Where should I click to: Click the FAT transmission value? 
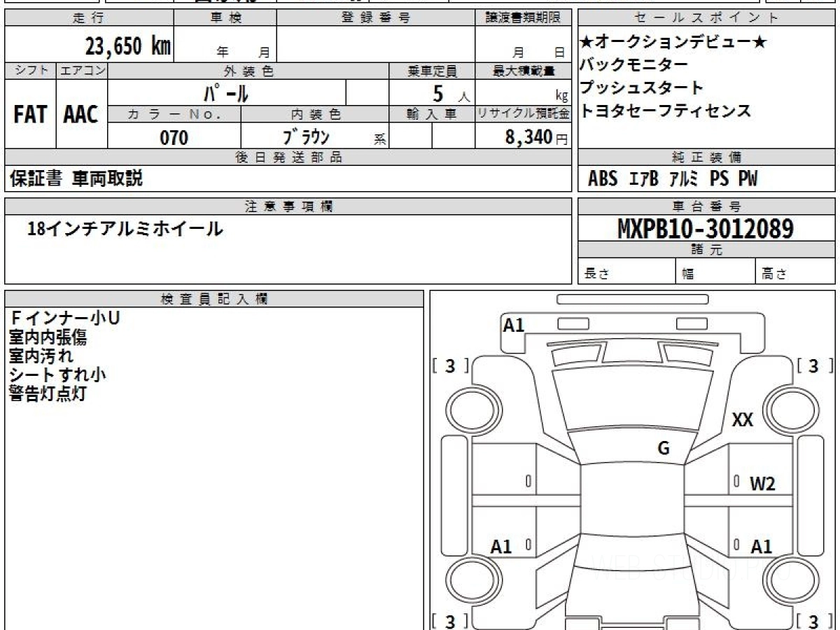[30, 114]
